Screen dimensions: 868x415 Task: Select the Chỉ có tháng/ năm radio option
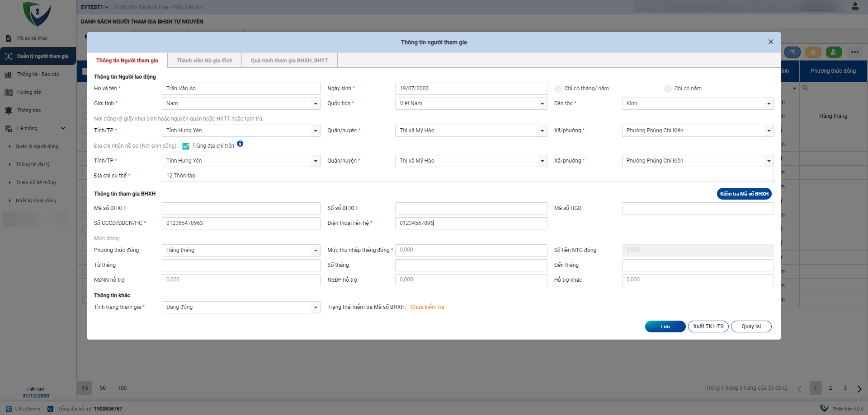point(558,89)
